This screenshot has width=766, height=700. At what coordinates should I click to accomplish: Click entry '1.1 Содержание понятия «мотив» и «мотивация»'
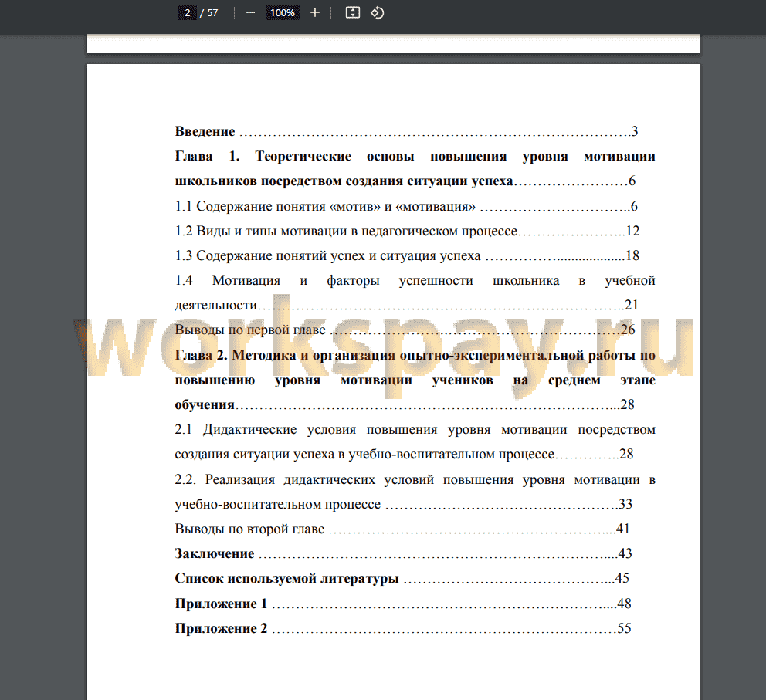pos(406,206)
